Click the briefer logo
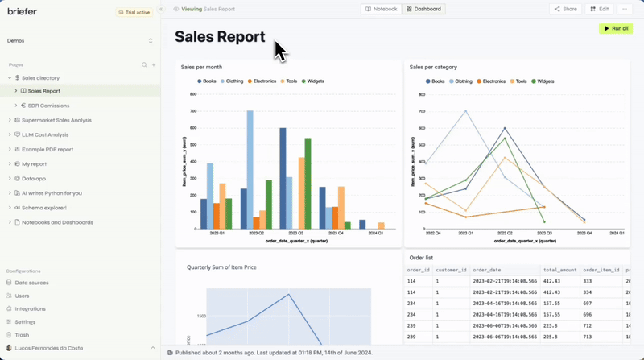Viewport: 644px width, 360px height. tap(23, 11)
